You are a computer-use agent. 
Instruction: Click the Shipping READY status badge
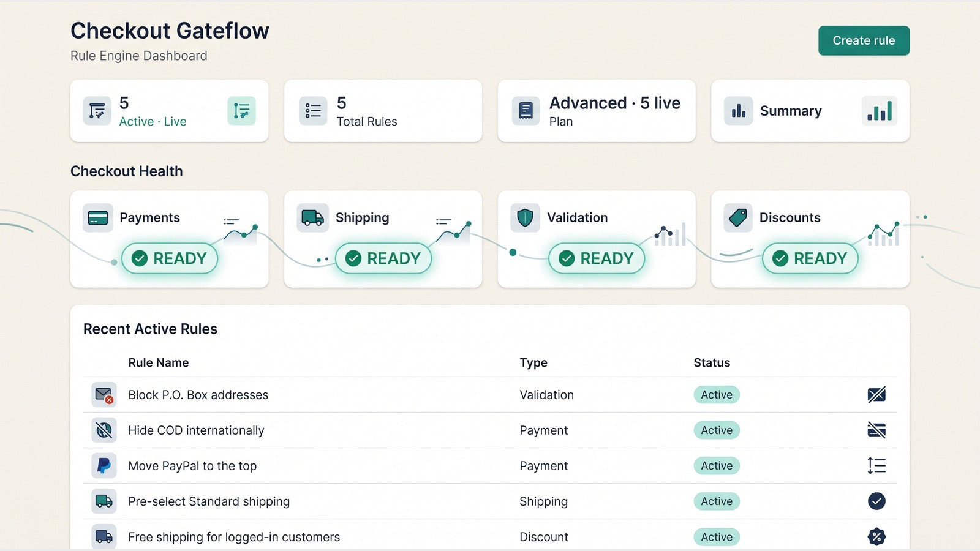pos(383,258)
